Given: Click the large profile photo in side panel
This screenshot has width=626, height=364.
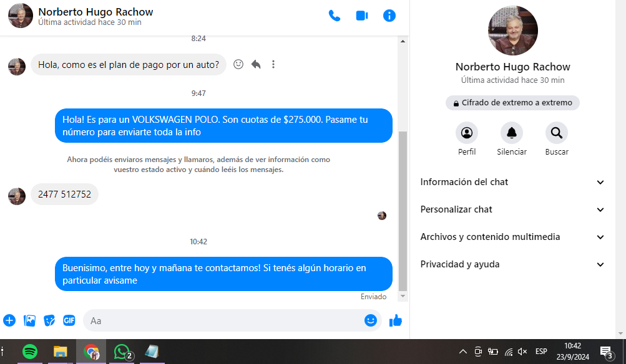Looking at the screenshot, I should point(512,31).
